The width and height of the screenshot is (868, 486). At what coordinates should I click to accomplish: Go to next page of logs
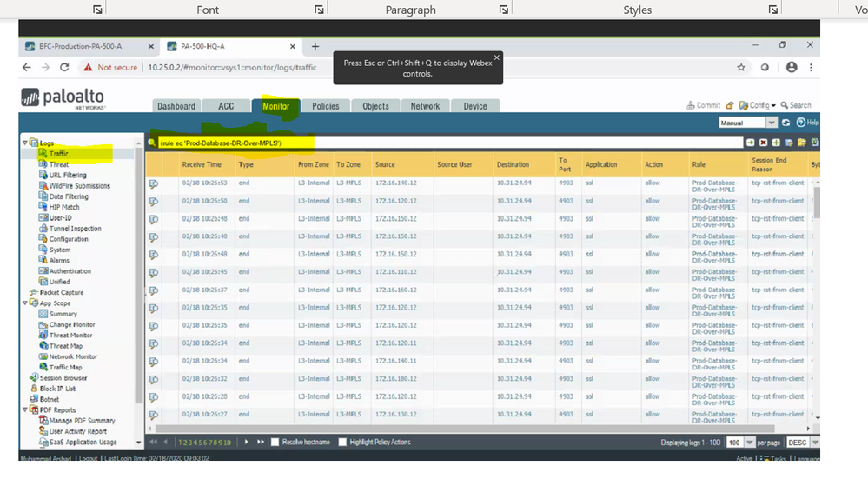[247, 443]
